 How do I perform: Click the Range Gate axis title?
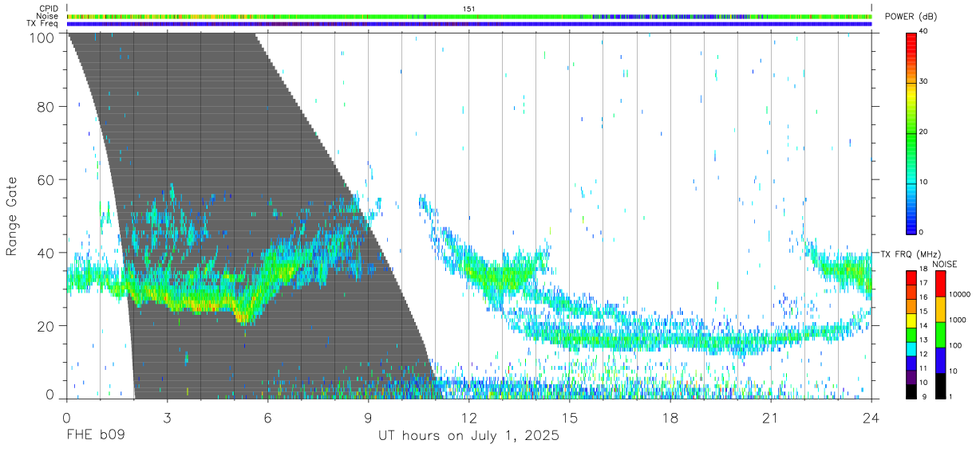12,216
